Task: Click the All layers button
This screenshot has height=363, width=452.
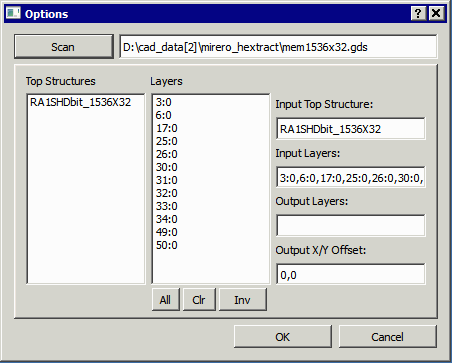Action: tap(165, 300)
